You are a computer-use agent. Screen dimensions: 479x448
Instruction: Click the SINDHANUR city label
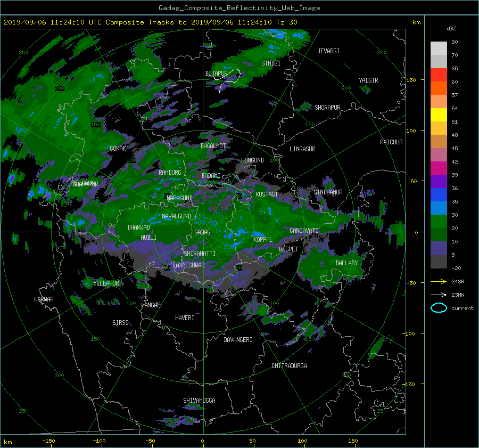point(328,192)
